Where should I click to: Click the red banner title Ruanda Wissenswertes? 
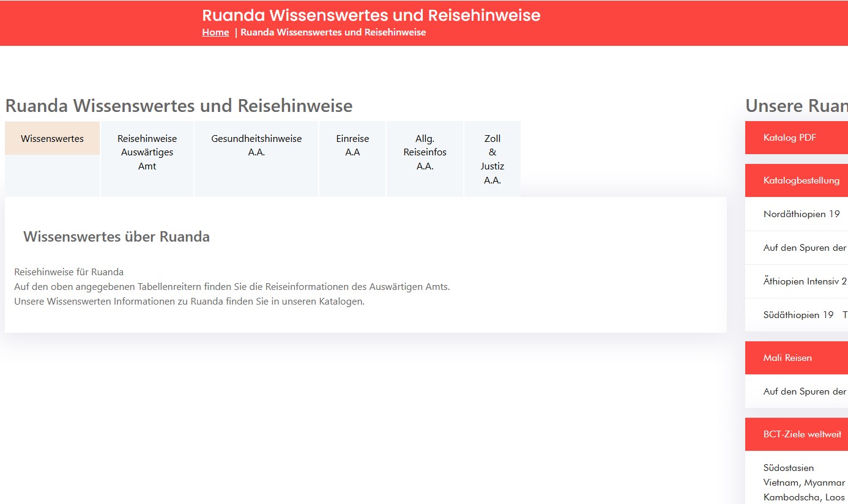tap(371, 15)
